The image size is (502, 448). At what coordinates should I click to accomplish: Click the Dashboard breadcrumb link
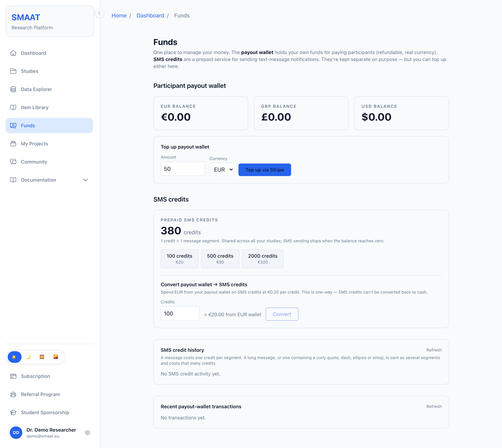(x=150, y=16)
